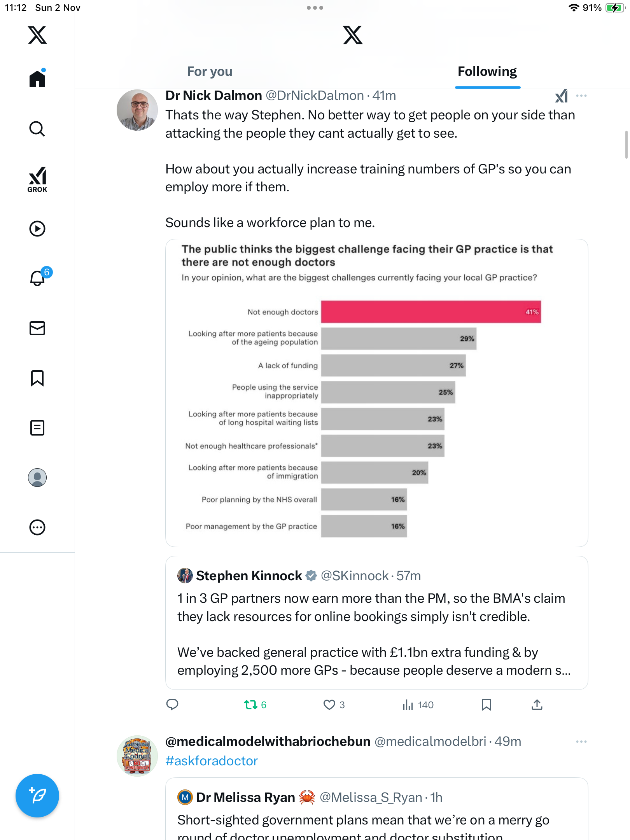This screenshot has width=630, height=840.
Task: Click the compose new post button
Action: pos(37,796)
